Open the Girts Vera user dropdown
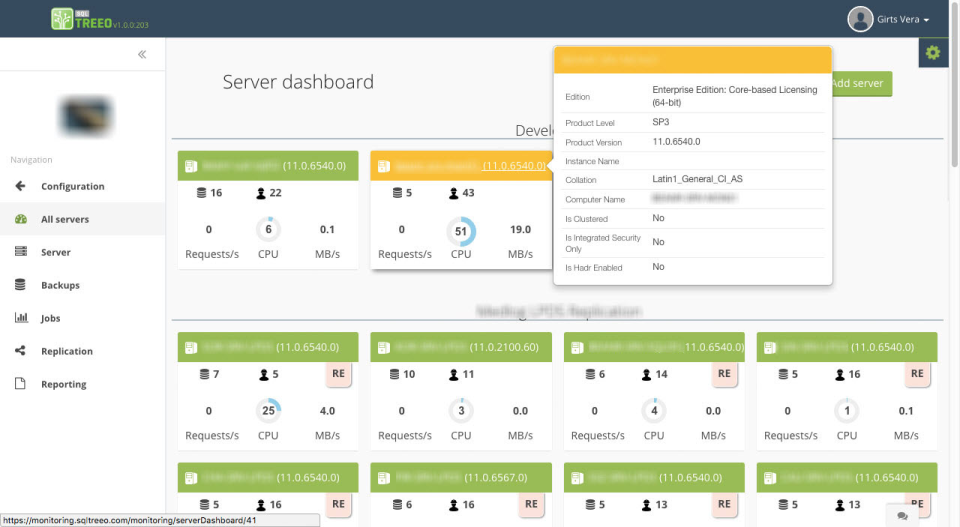960x527 pixels. (x=902, y=20)
